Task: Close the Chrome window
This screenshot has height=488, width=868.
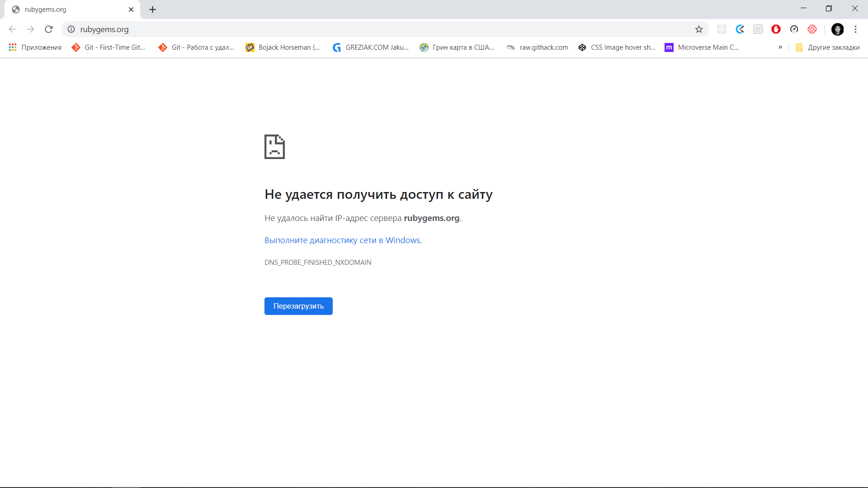Action: [x=855, y=9]
